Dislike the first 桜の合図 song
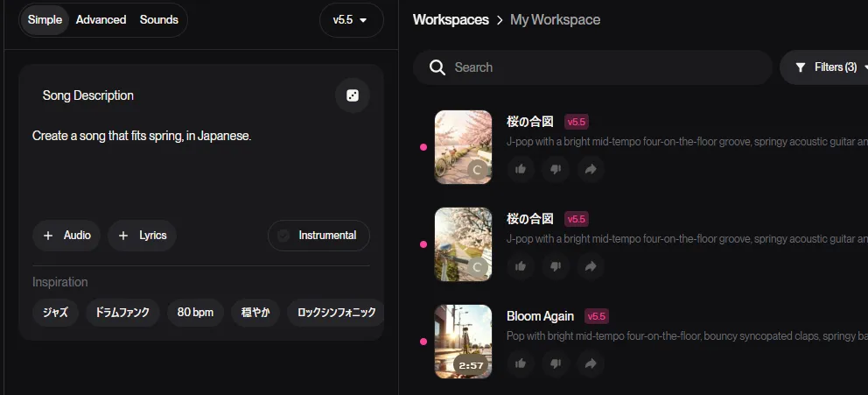868x395 pixels. coord(555,169)
